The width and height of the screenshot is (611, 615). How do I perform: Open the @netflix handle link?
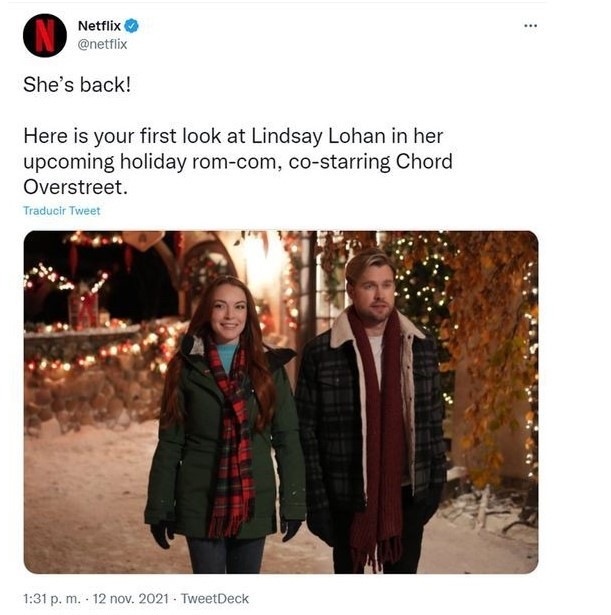click(x=102, y=44)
